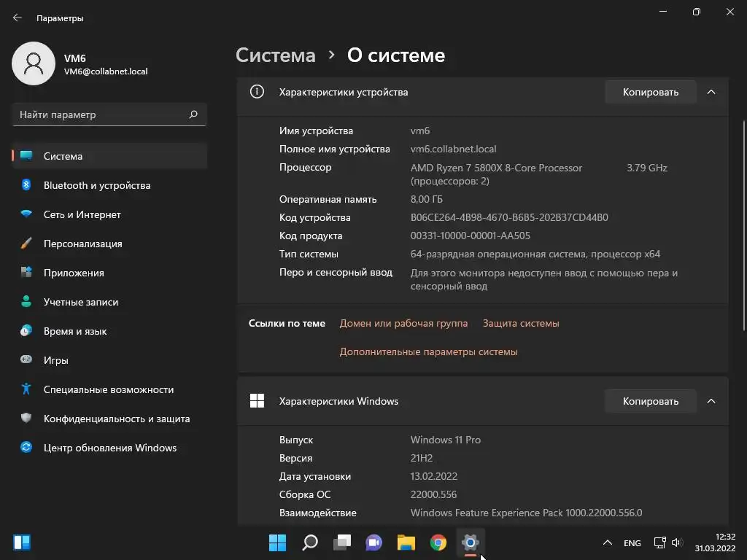Click the volume speaker tray icon

pos(677,542)
